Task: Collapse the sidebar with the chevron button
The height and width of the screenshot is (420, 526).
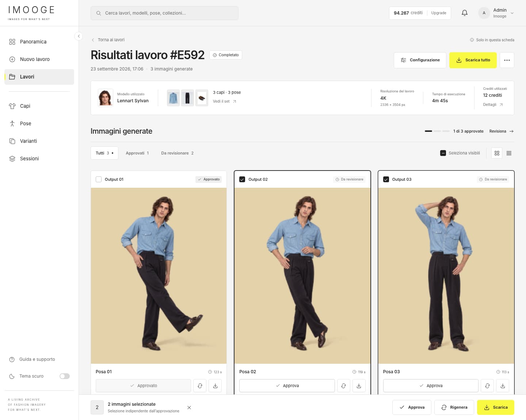Action: pyautogui.click(x=79, y=36)
